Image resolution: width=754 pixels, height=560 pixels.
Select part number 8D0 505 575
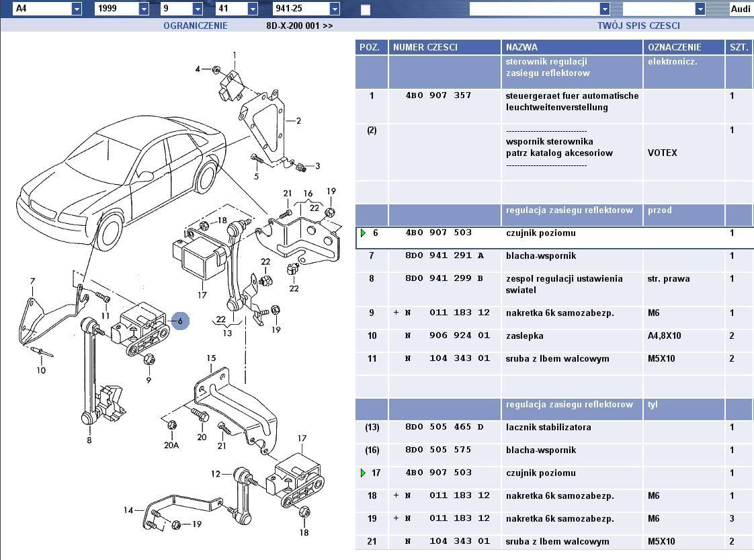[x=438, y=449]
